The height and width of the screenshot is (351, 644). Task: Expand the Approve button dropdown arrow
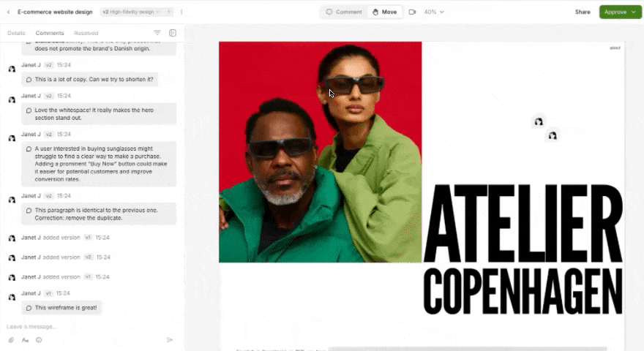pos(634,12)
